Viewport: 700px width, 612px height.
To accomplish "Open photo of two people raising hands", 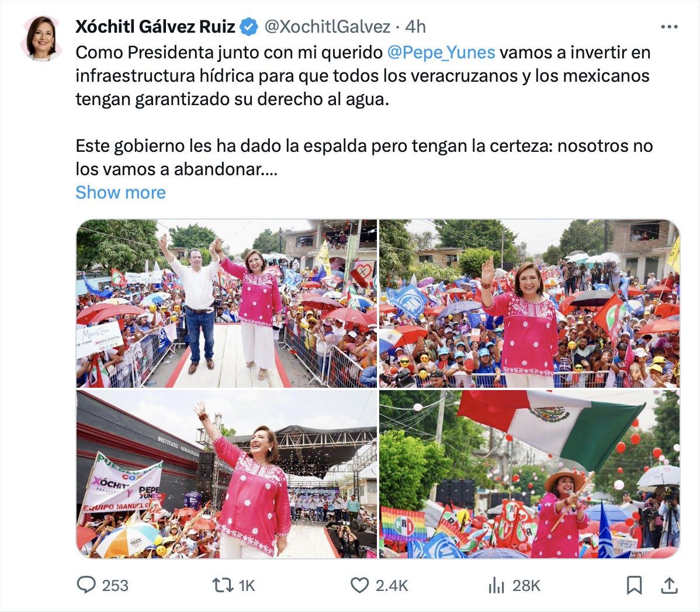I will click(x=227, y=303).
